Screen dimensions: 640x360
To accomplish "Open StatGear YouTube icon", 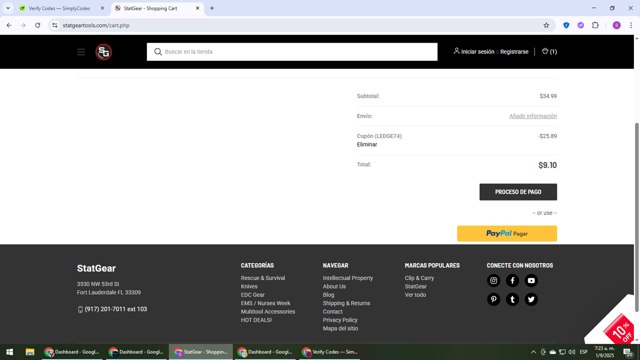I will pyautogui.click(x=531, y=280).
